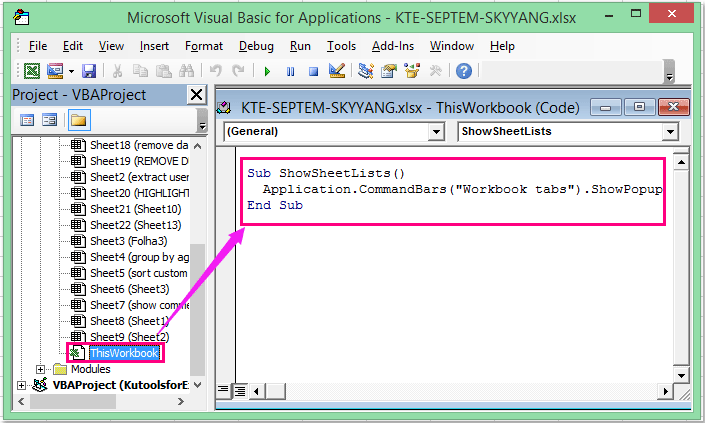Run the macro with green play icon

(x=267, y=71)
